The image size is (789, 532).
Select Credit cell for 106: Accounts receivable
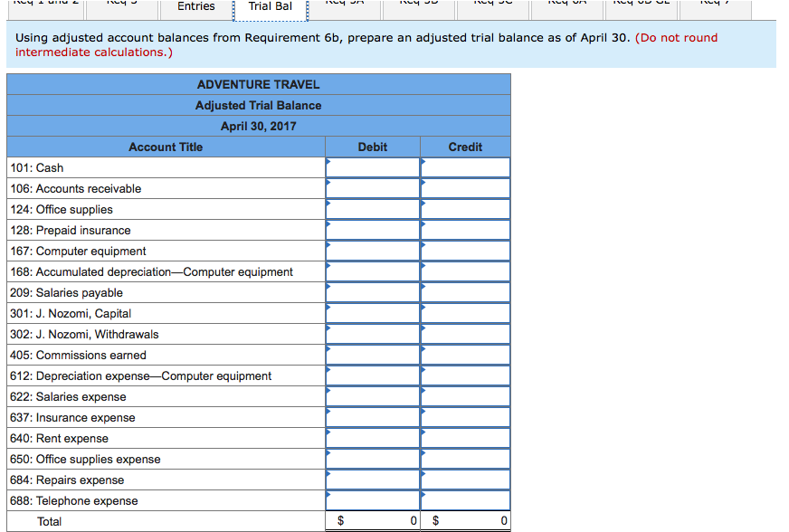click(465, 188)
